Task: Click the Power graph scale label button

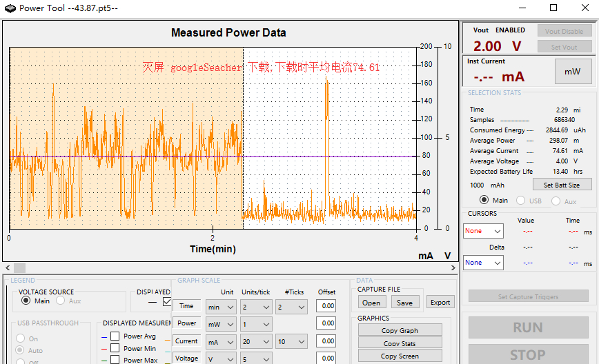Action: tap(187, 323)
